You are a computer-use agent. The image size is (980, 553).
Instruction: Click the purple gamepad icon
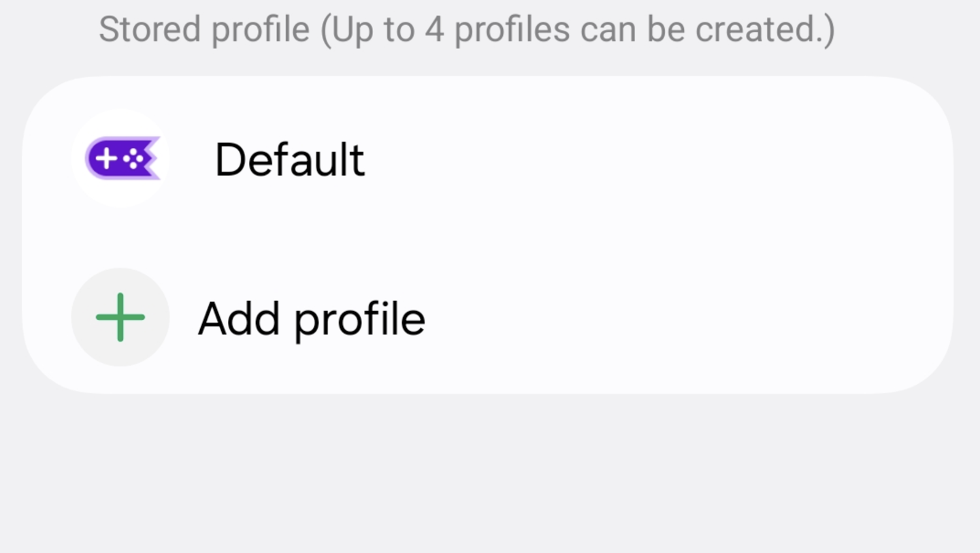coord(122,159)
